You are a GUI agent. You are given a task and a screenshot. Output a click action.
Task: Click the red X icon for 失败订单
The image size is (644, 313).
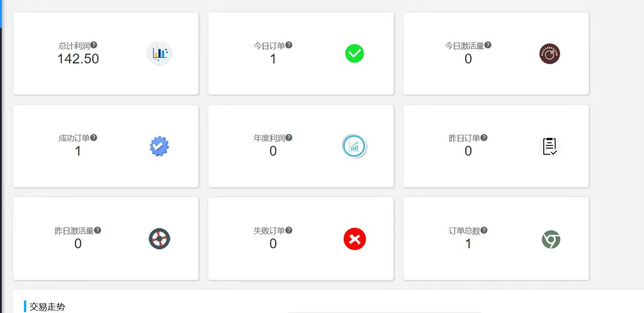354,239
